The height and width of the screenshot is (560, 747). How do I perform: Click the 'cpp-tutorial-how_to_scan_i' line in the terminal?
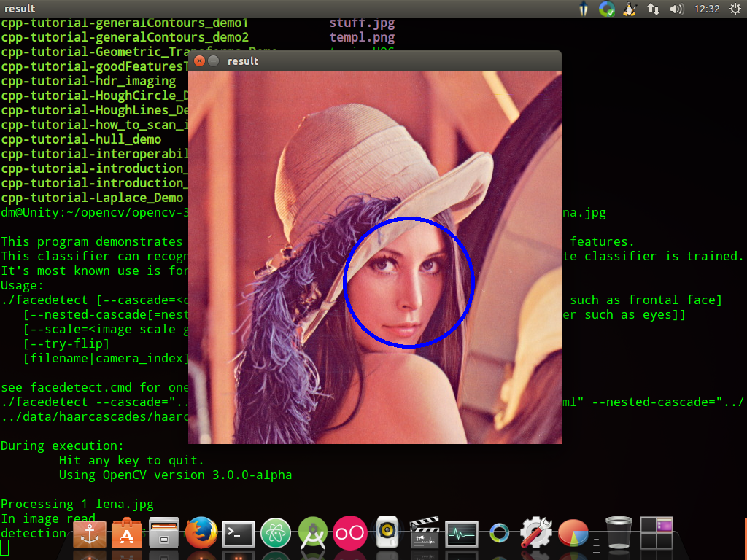point(95,125)
